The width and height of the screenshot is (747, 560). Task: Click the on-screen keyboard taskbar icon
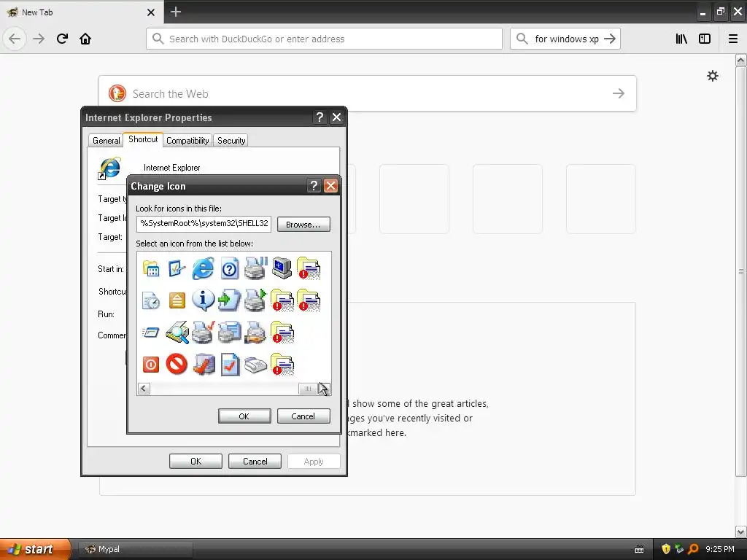[639, 549]
